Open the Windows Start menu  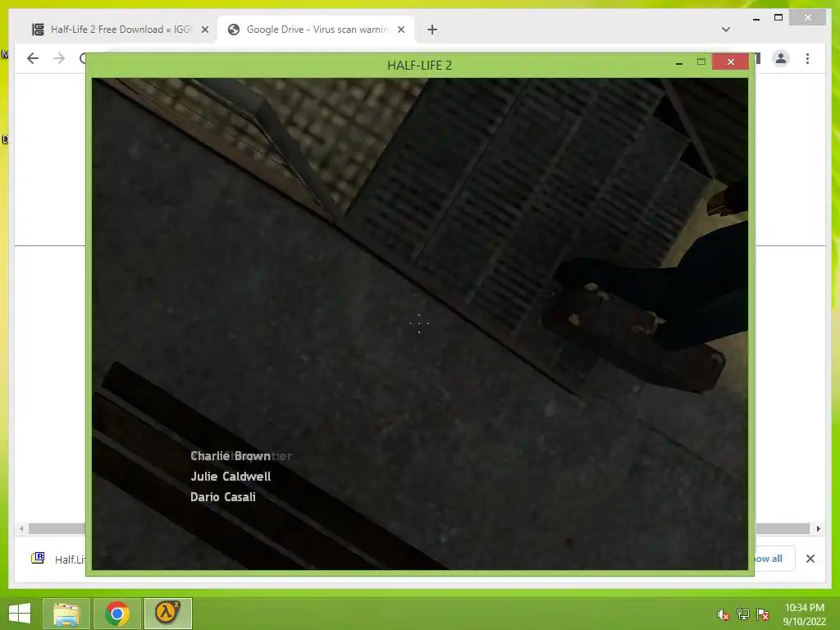tap(20, 614)
